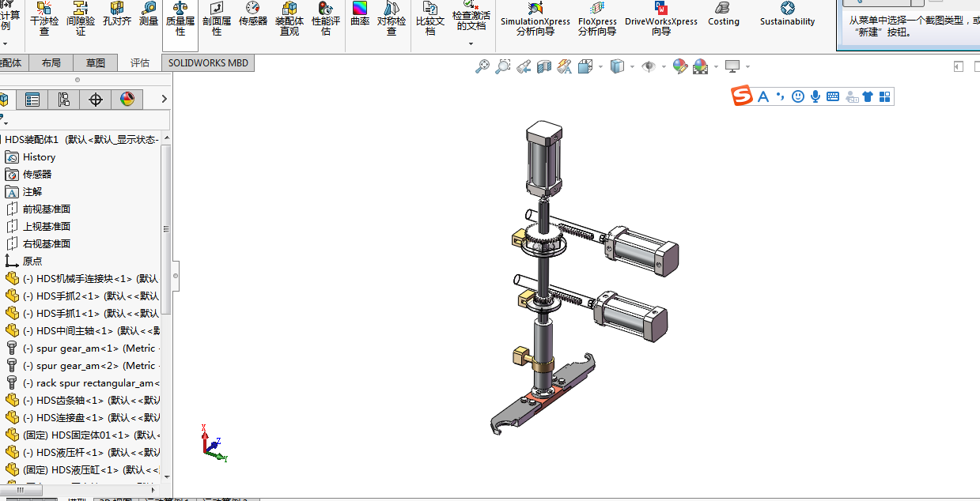Open the Costing tool
Screen dimensions: 980x501
point(723,14)
